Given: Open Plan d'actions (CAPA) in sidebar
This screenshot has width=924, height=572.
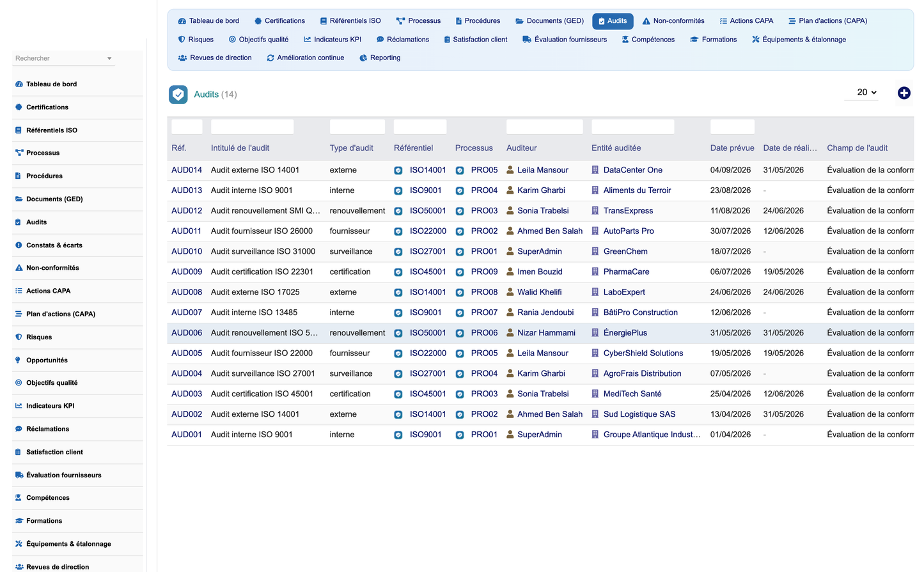Looking at the screenshot, I should [x=61, y=314].
